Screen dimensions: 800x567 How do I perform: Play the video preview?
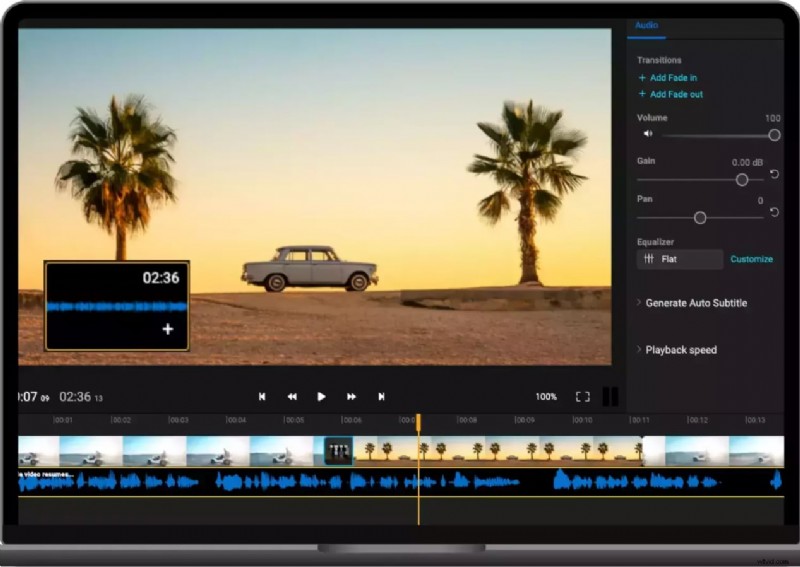(321, 397)
